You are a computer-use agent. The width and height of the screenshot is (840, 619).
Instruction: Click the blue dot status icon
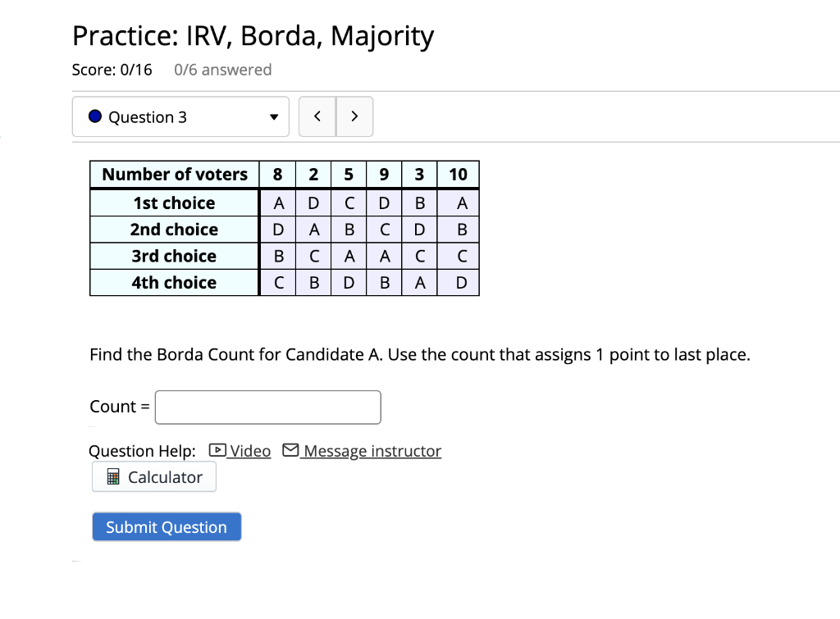tap(95, 116)
